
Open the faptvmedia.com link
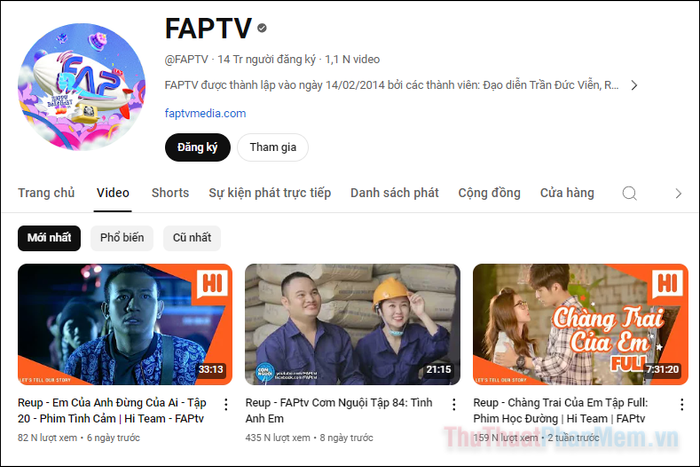tap(205, 113)
